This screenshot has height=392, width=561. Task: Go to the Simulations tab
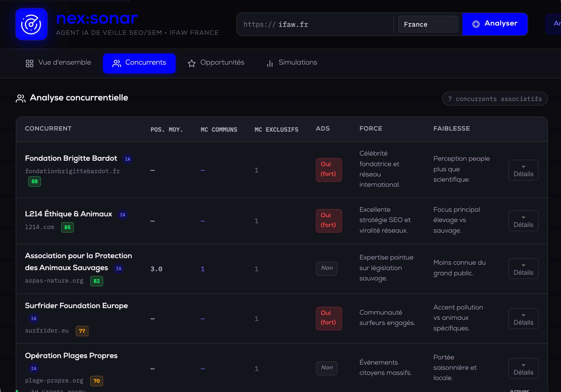[292, 63]
